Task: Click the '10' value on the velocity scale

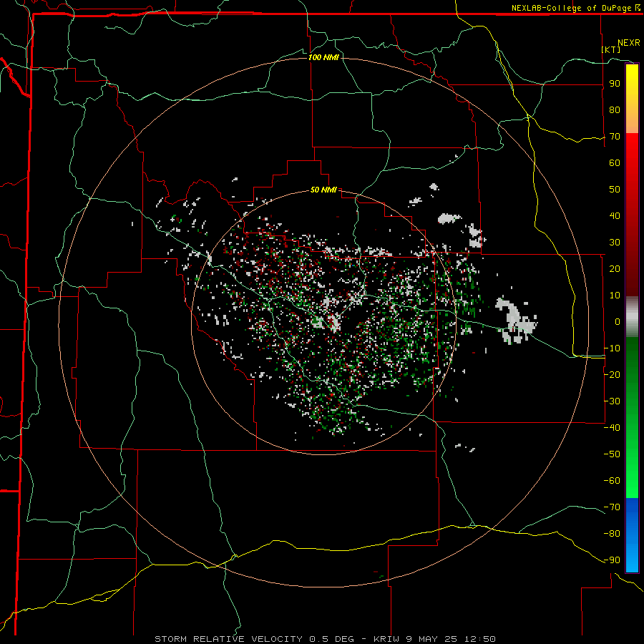Action: (x=615, y=296)
